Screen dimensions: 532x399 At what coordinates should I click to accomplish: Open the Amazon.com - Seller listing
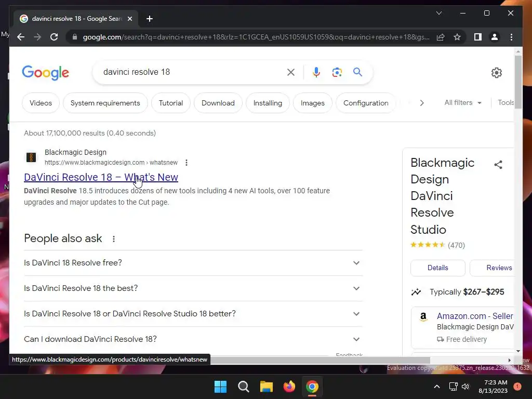475,316
